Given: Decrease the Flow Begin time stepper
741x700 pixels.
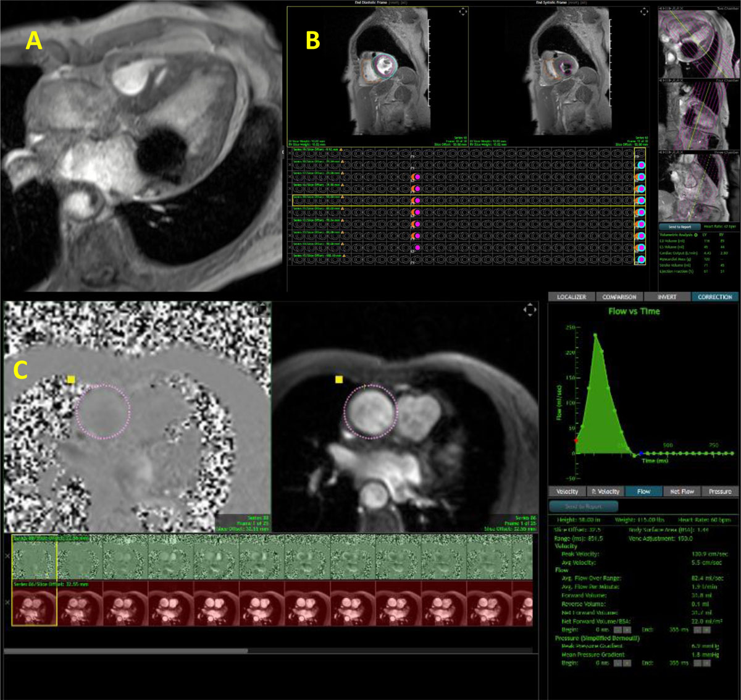Looking at the screenshot, I should (617, 630).
